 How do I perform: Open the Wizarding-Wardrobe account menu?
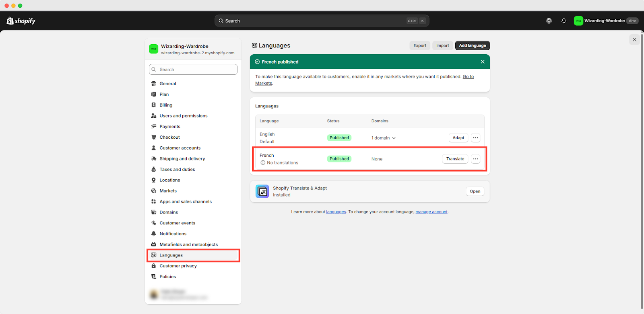tap(606, 21)
